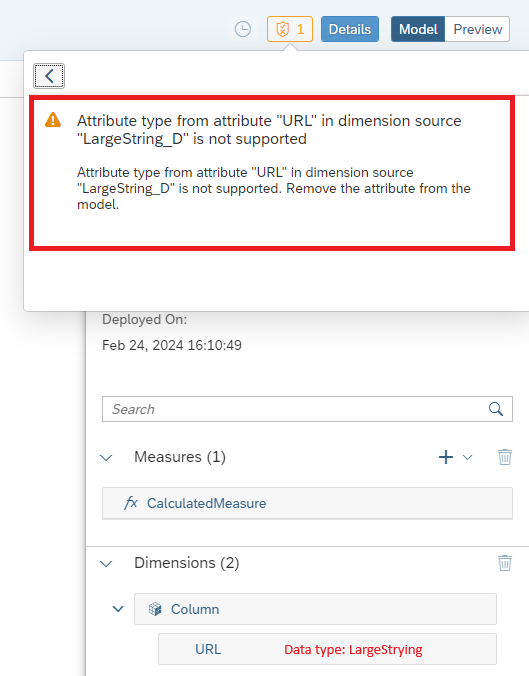Switch to Preview view
Image resolution: width=529 pixels, height=676 pixels.
(477, 29)
